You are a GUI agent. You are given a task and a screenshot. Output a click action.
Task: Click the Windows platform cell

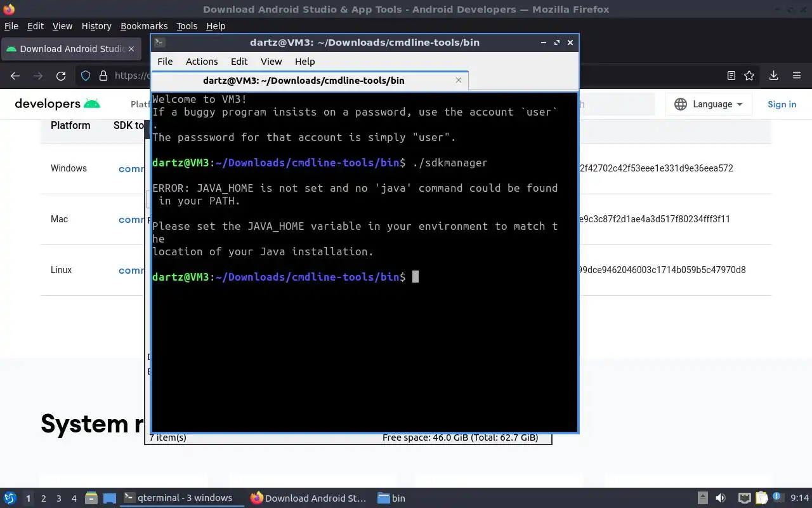(69, 168)
